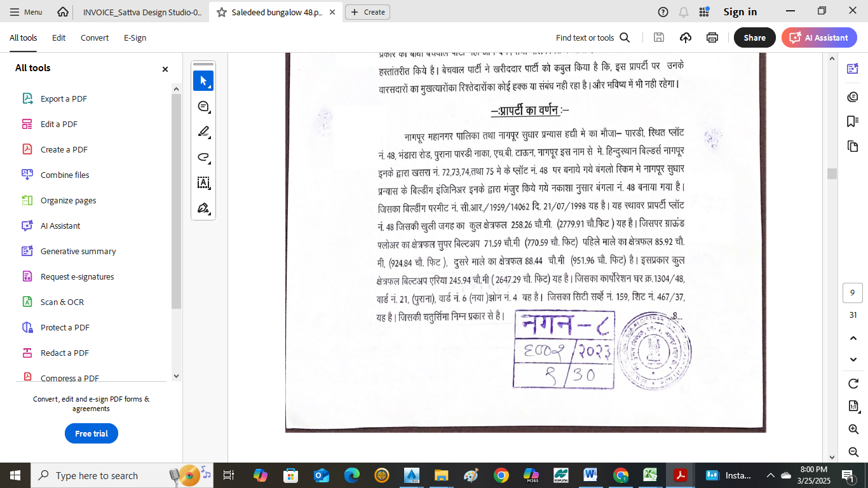Select the arrow selection tool
Image resolution: width=868 pixels, height=488 pixels.
pos(203,81)
